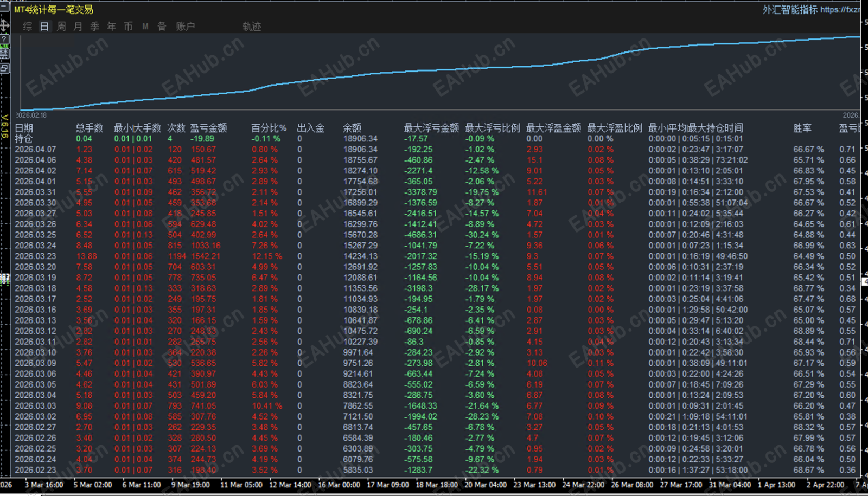The image size is (868, 496).
Task: Click the 最小|平均|最大持仓时间 column header
Action: click(695, 128)
